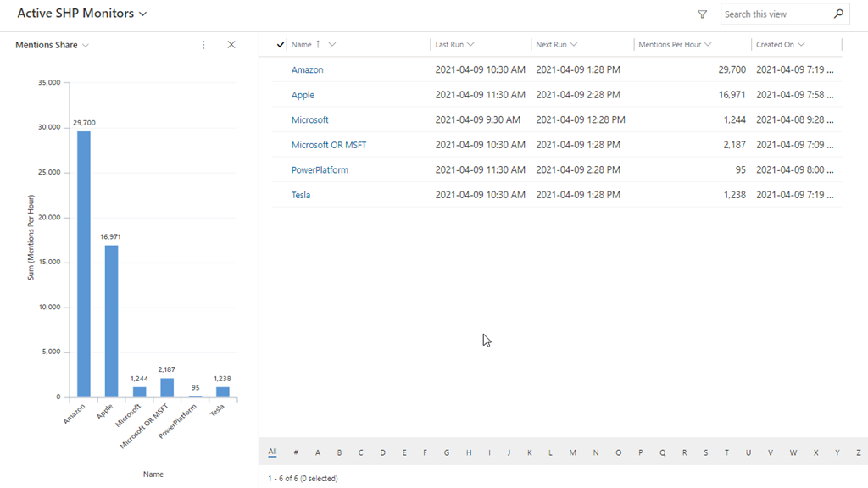Click the Microsoft chart bar labeled 1,244
Image resolution: width=868 pixels, height=488 pixels.
coord(140,391)
